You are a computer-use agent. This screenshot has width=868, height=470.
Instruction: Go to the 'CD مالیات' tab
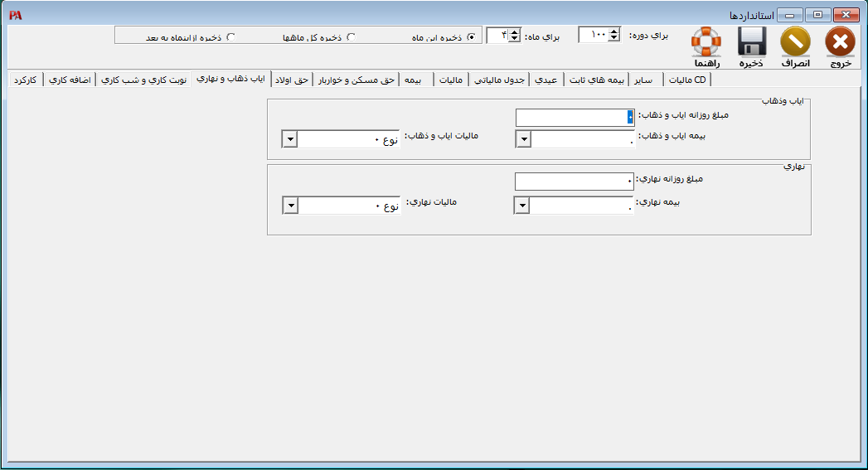pyautogui.click(x=686, y=80)
